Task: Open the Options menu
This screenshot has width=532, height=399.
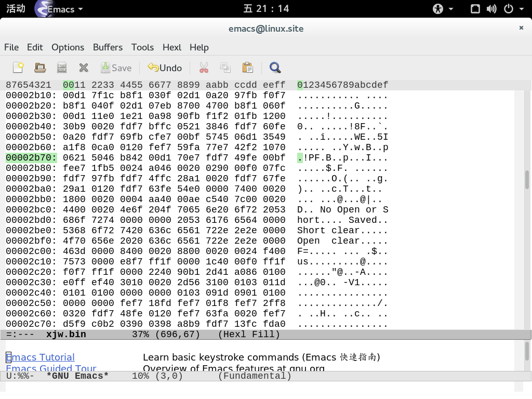Action: (x=68, y=47)
